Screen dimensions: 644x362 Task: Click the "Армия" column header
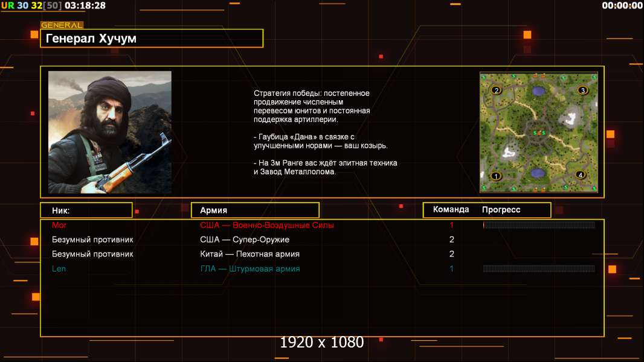255,211
